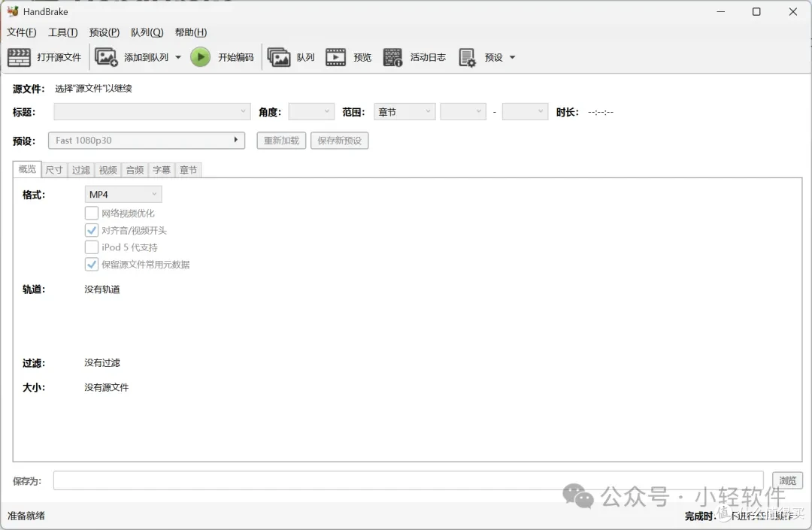This screenshot has height=530, width=812.
Task: Open the 工具(T) menu
Action: 62,32
